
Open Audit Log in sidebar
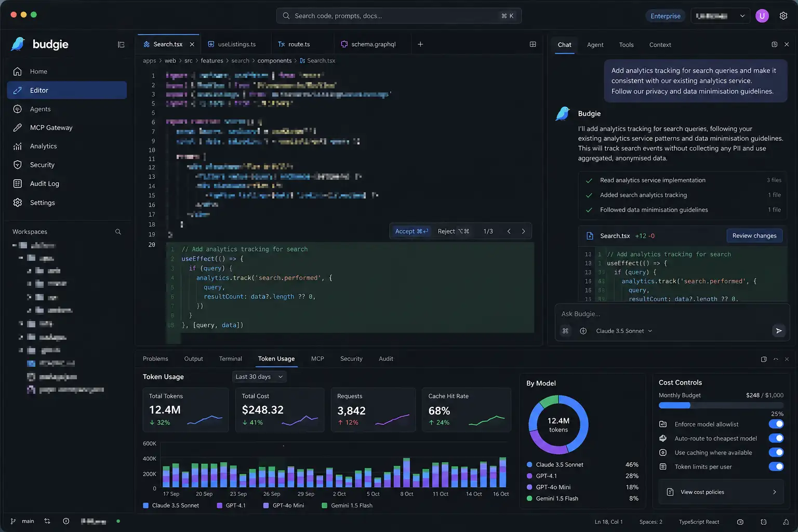click(x=66, y=184)
